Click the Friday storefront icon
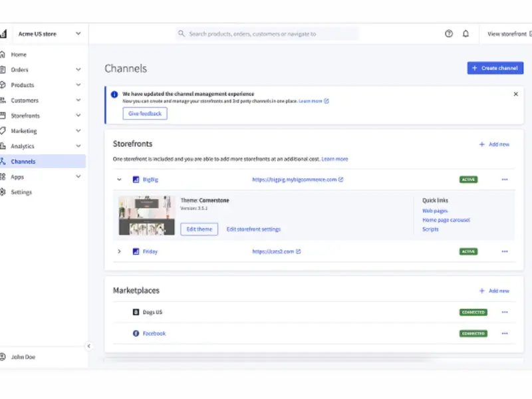Screen dimensions: 532x399 pyautogui.click(x=136, y=251)
